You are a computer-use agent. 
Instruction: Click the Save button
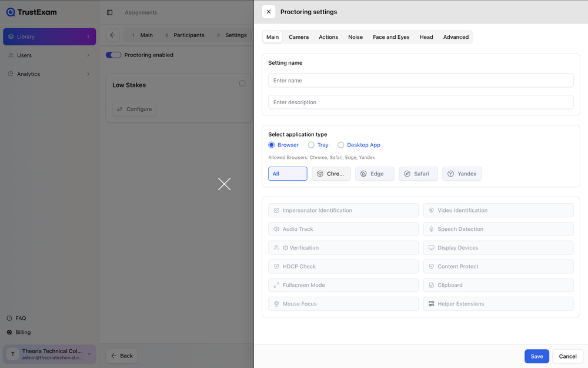click(x=537, y=356)
